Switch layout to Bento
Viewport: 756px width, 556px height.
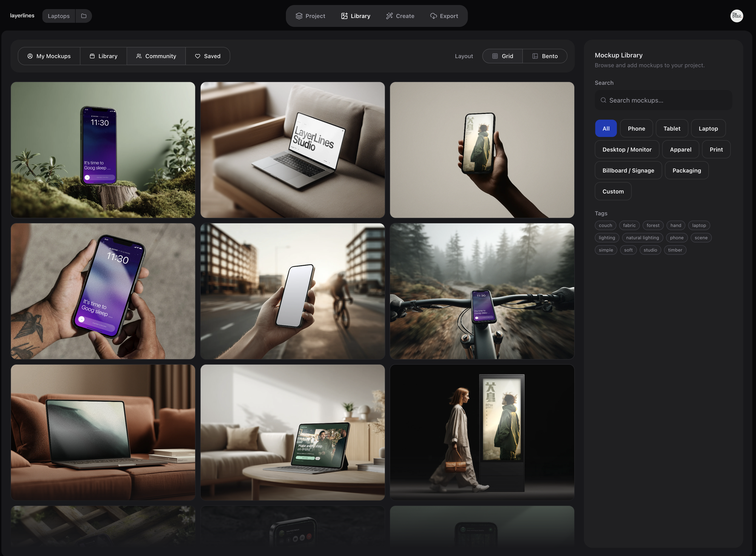click(x=545, y=56)
